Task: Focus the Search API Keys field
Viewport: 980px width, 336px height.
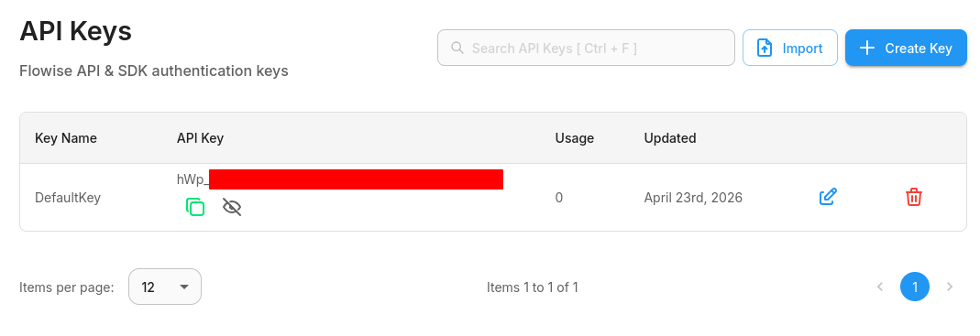Action: (586, 49)
